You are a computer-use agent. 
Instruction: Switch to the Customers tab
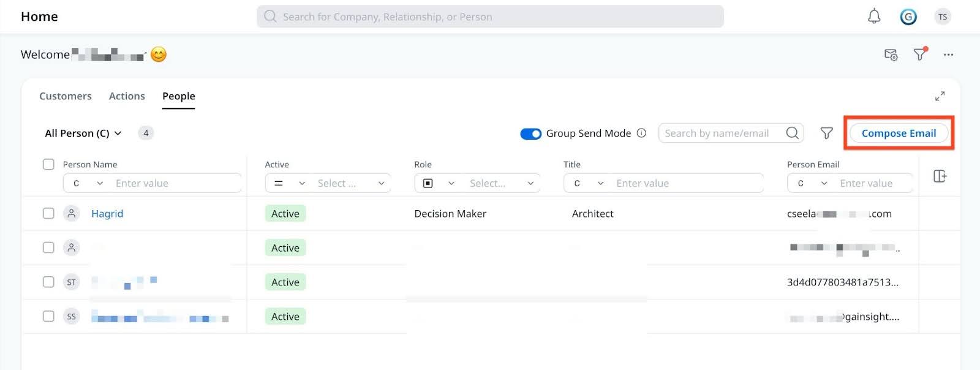pyautogui.click(x=66, y=96)
